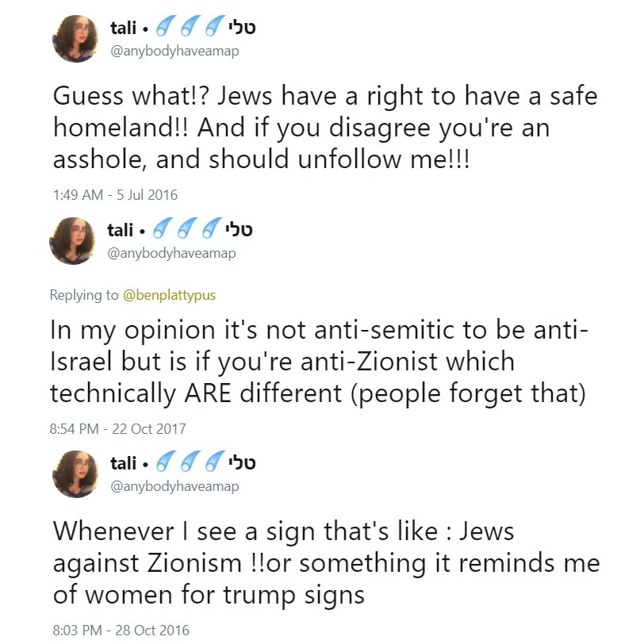Open tali display name on third tweet
Viewport: 644px width, 644px height.
tap(123, 463)
